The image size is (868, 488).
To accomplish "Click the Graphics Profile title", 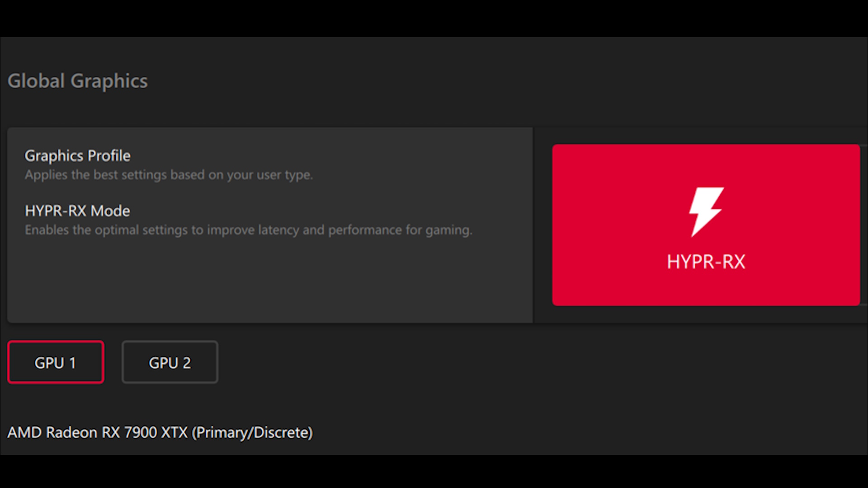I will (x=77, y=155).
